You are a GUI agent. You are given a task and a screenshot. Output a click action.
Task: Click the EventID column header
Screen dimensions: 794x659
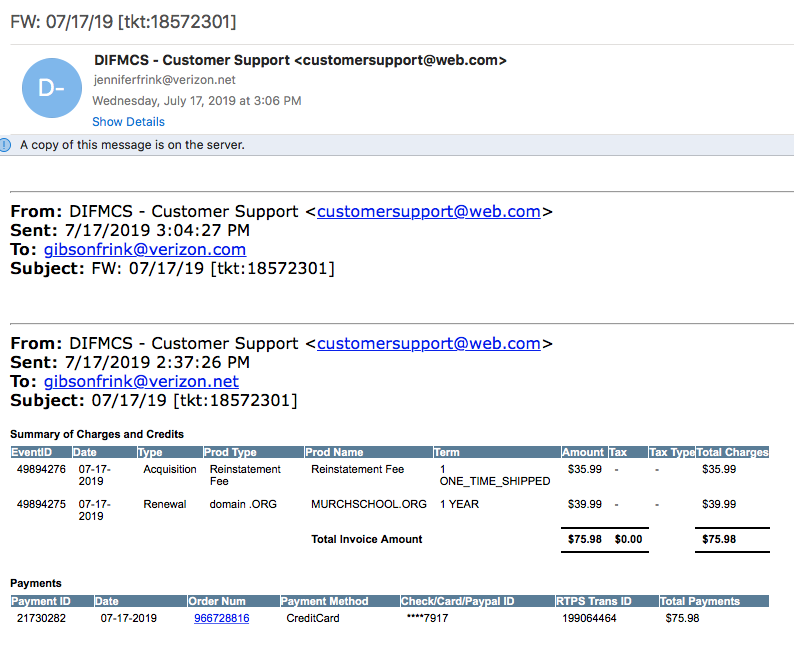tap(31, 452)
